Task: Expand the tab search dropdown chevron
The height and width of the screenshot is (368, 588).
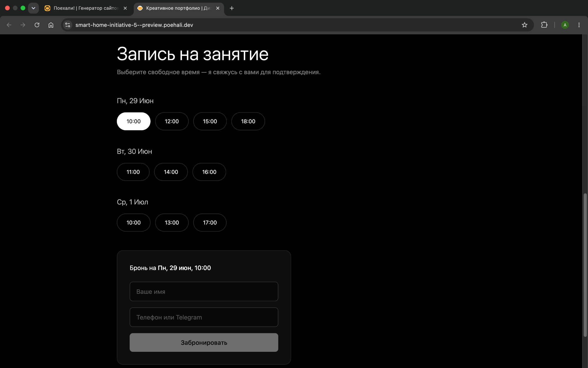Action: (34, 8)
